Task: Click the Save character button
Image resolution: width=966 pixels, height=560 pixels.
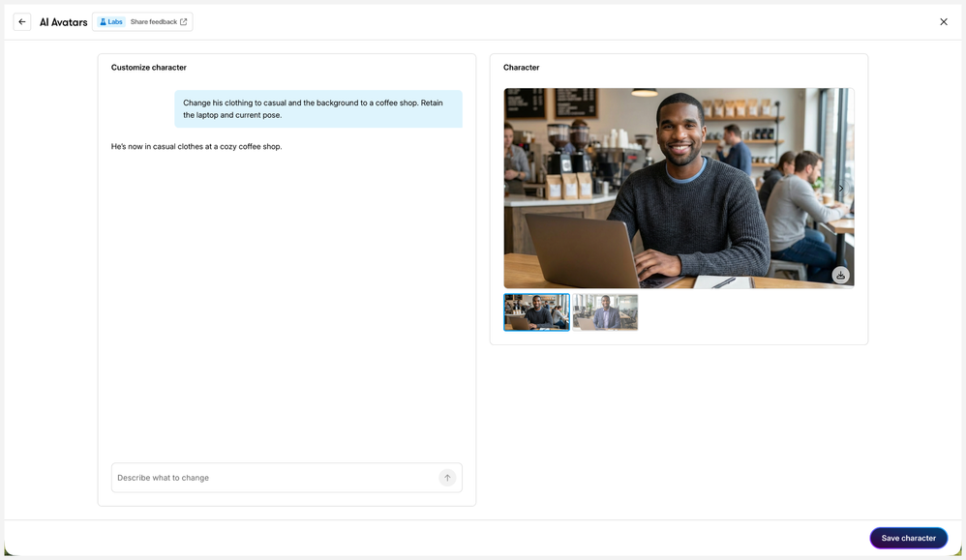Action: pos(908,538)
